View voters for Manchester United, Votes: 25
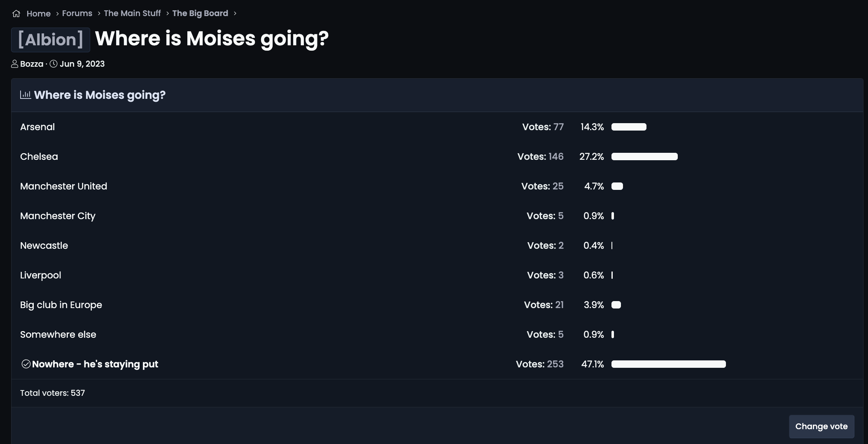Image resolution: width=868 pixels, height=444 pixels. coord(542,186)
